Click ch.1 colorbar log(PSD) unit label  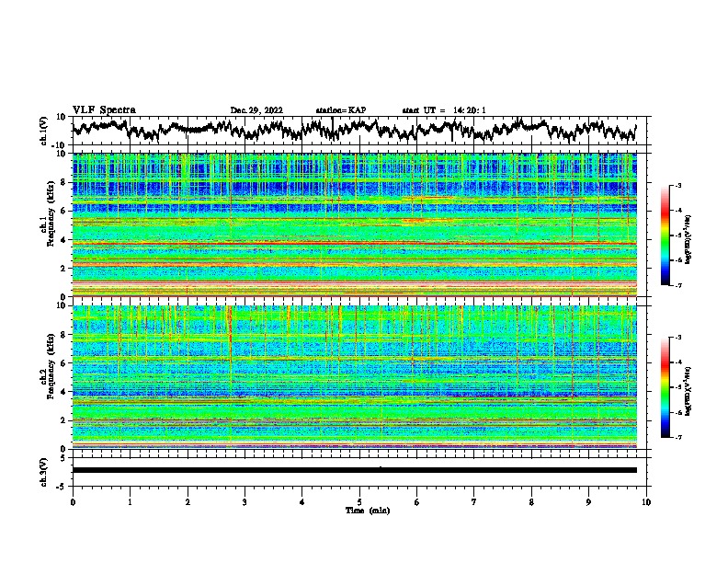click(x=688, y=239)
